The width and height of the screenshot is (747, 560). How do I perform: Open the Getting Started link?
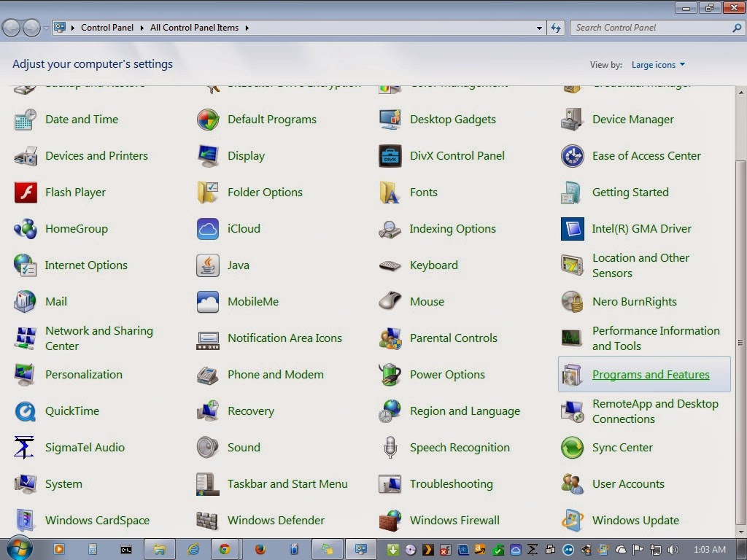coord(630,192)
